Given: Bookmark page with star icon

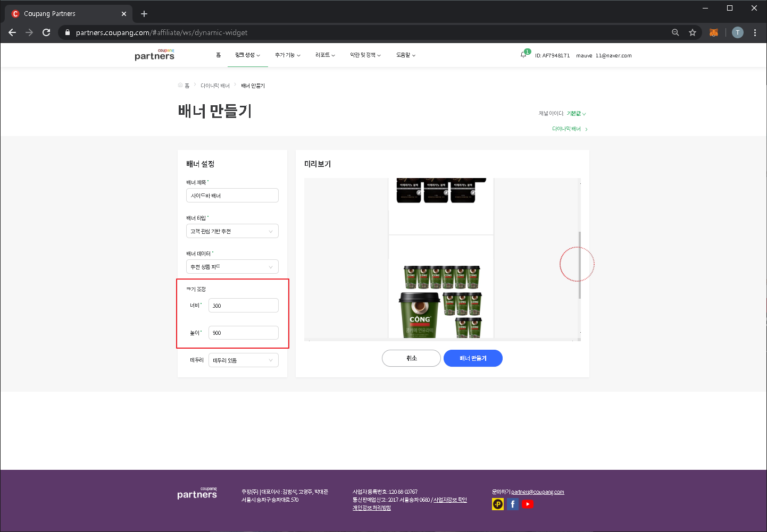Looking at the screenshot, I should coord(693,32).
